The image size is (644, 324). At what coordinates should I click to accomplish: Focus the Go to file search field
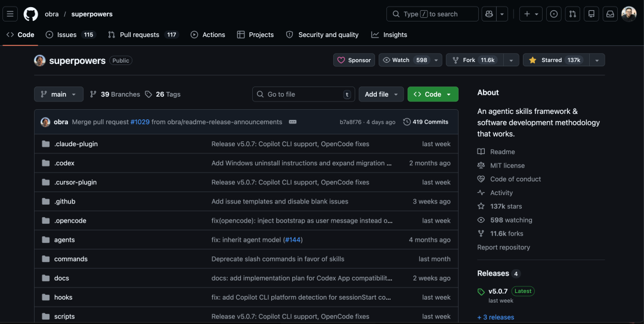point(304,94)
